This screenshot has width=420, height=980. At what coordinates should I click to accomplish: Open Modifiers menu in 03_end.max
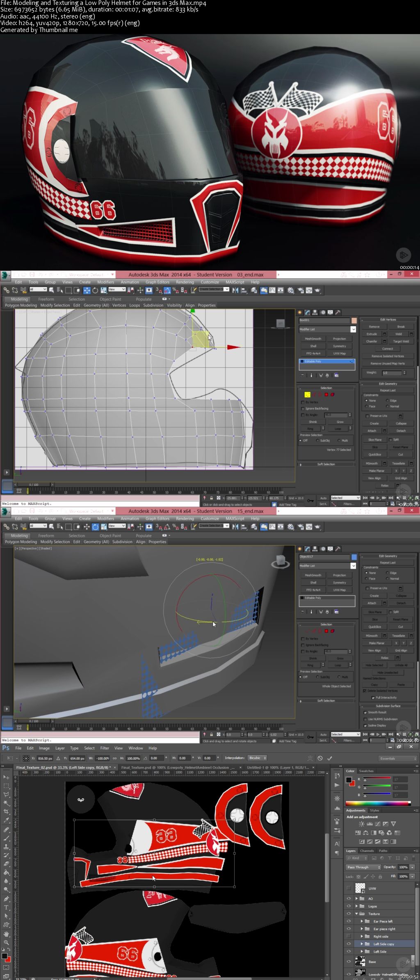click(x=105, y=282)
